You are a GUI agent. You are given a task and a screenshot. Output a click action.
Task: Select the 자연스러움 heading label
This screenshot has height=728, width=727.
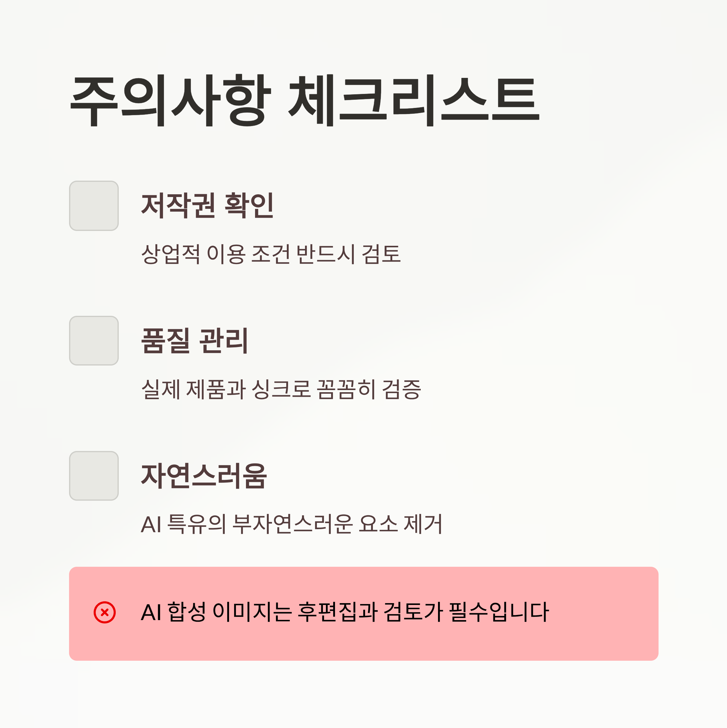[x=204, y=476]
